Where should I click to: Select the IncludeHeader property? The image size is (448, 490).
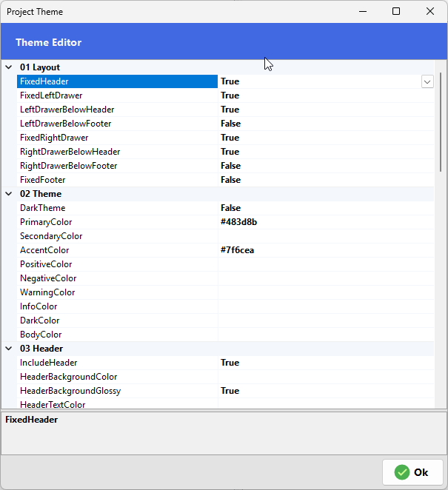click(x=117, y=363)
